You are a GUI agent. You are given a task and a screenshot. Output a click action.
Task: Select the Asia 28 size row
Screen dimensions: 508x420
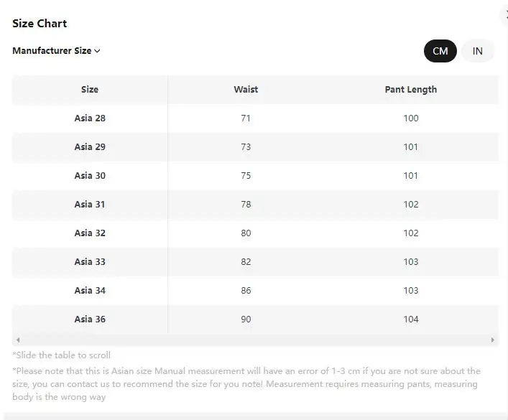pyautogui.click(x=90, y=118)
